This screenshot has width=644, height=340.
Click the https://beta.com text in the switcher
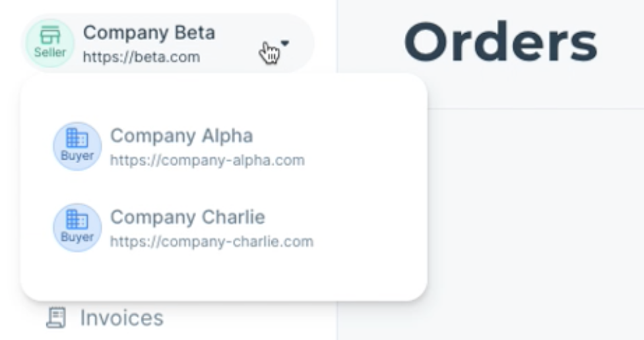pyautogui.click(x=141, y=57)
